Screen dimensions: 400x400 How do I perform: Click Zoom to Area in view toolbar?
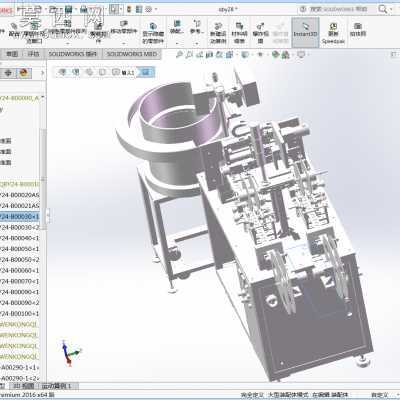(x=189, y=55)
